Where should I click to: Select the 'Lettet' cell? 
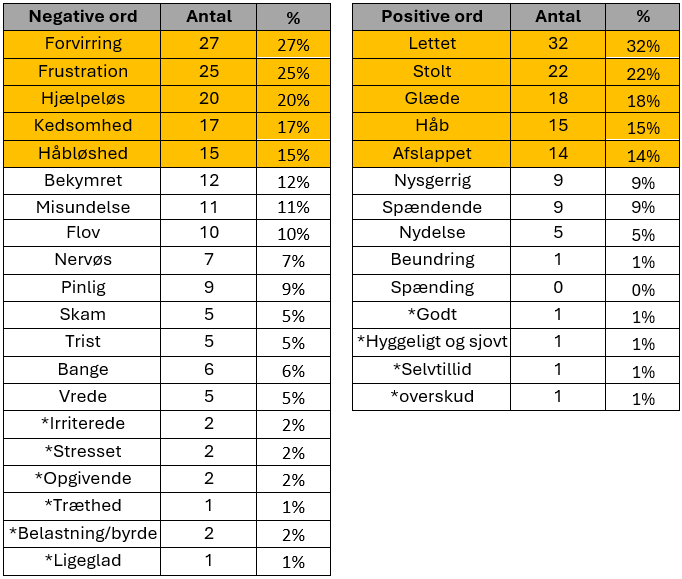pos(432,44)
